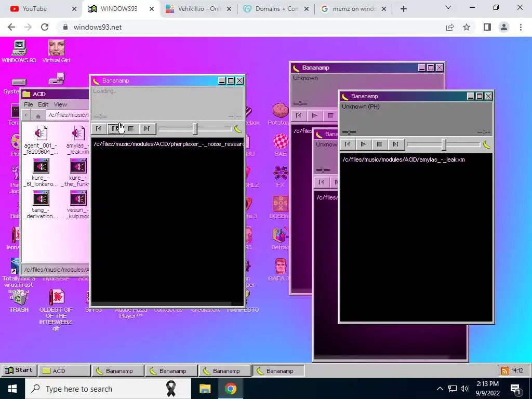Select the Defrag desktop icon

280,238
